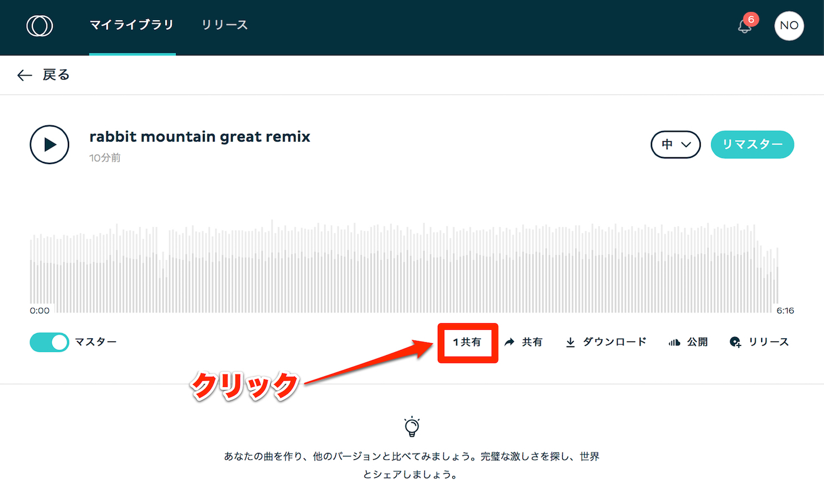This screenshot has width=824, height=504.
Task: Click the lightbulb tip icon
Action: (x=412, y=427)
